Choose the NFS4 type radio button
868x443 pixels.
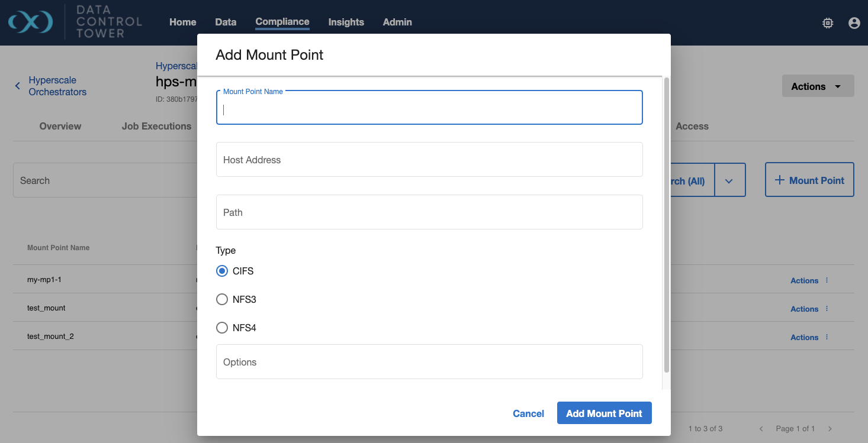222,328
